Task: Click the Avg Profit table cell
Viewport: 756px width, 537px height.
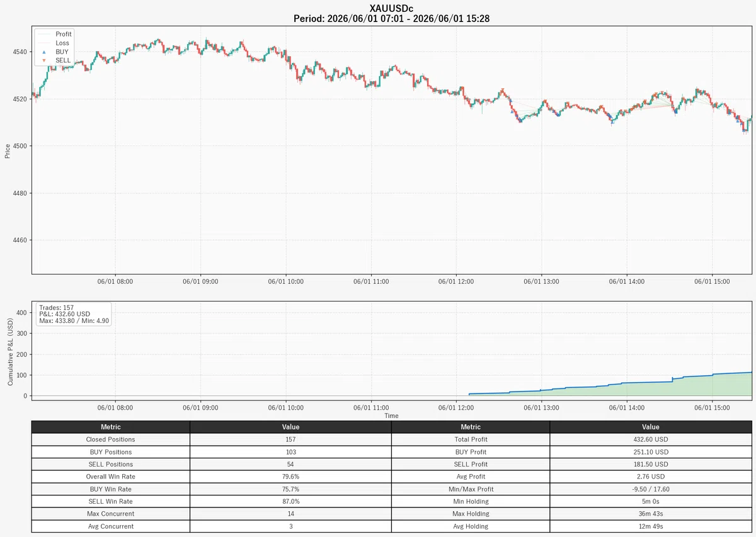Action: coord(471,477)
